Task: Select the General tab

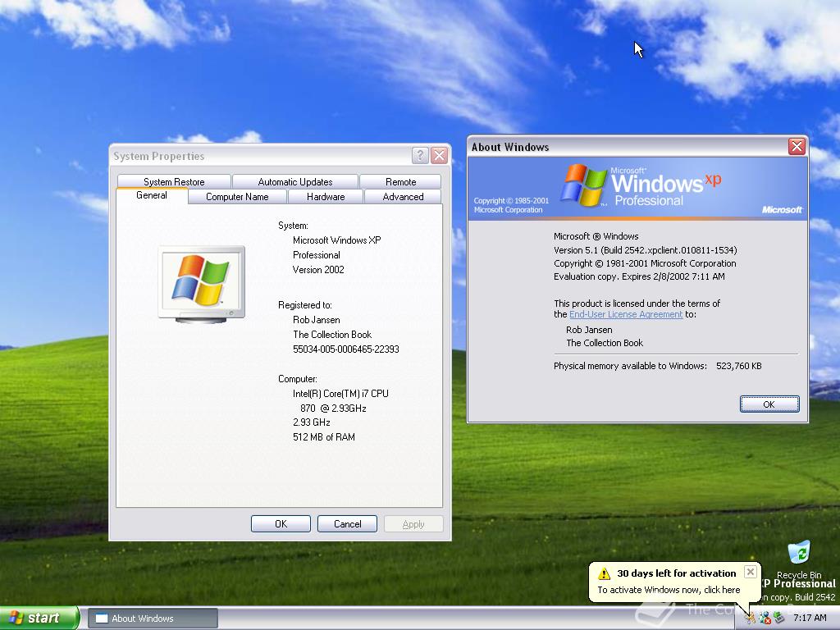Action: tap(152, 195)
